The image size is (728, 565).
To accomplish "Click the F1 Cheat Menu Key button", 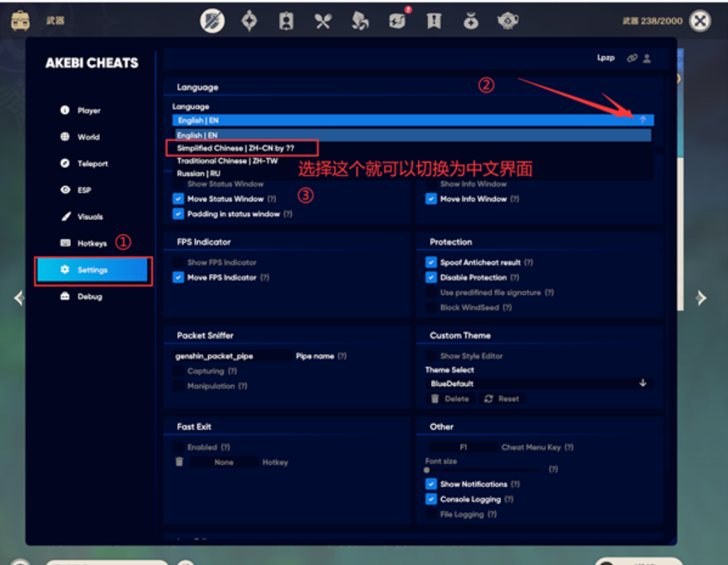I will (x=463, y=447).
